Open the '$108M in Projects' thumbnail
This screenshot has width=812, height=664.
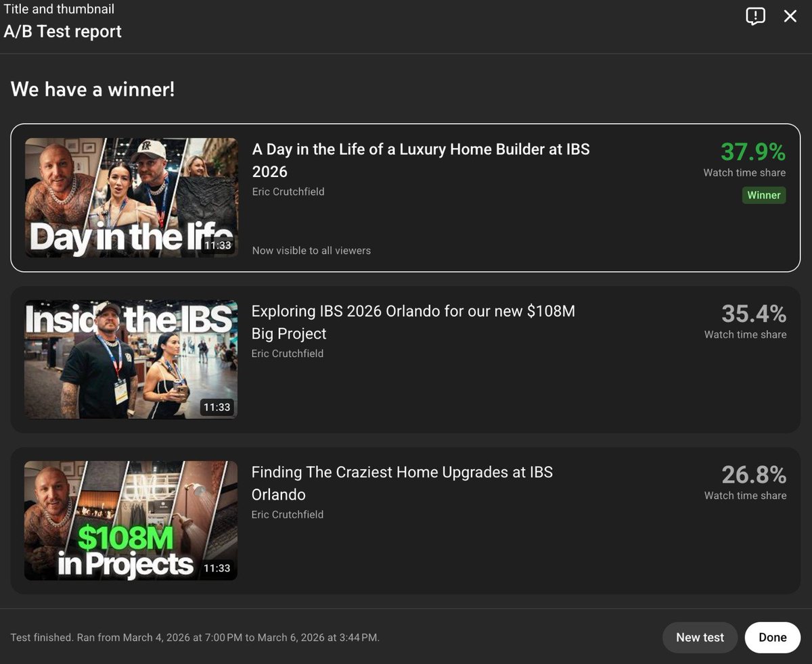pos(131,520)
